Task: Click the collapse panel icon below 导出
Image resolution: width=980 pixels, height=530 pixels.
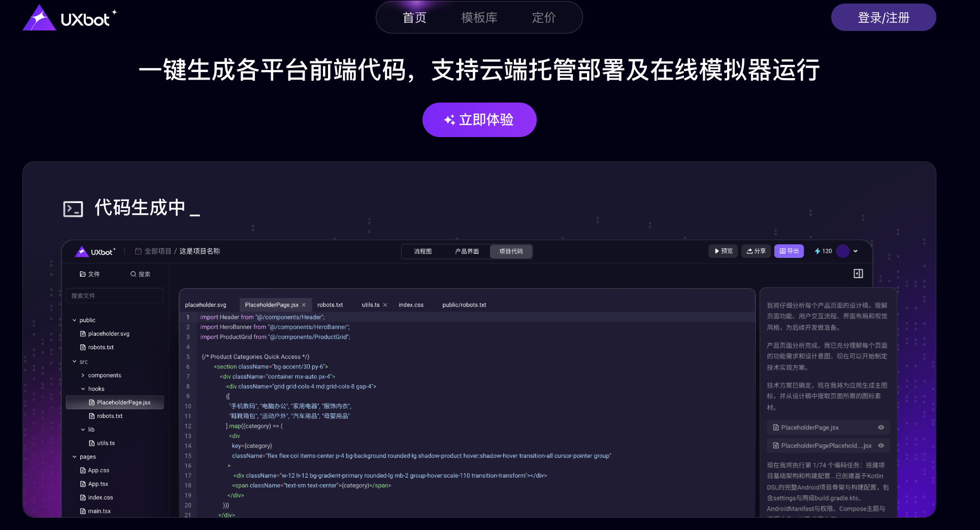Action: pos(859,273)
